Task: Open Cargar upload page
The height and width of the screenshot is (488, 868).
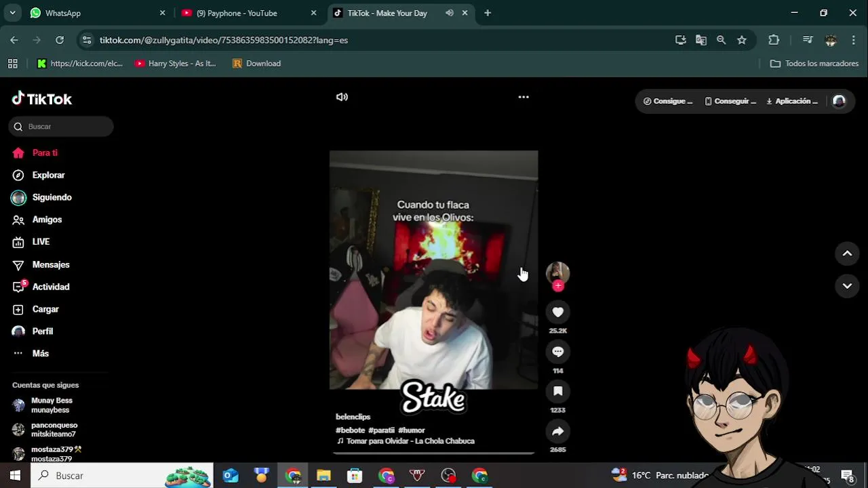Action: (x=36, y=309)
